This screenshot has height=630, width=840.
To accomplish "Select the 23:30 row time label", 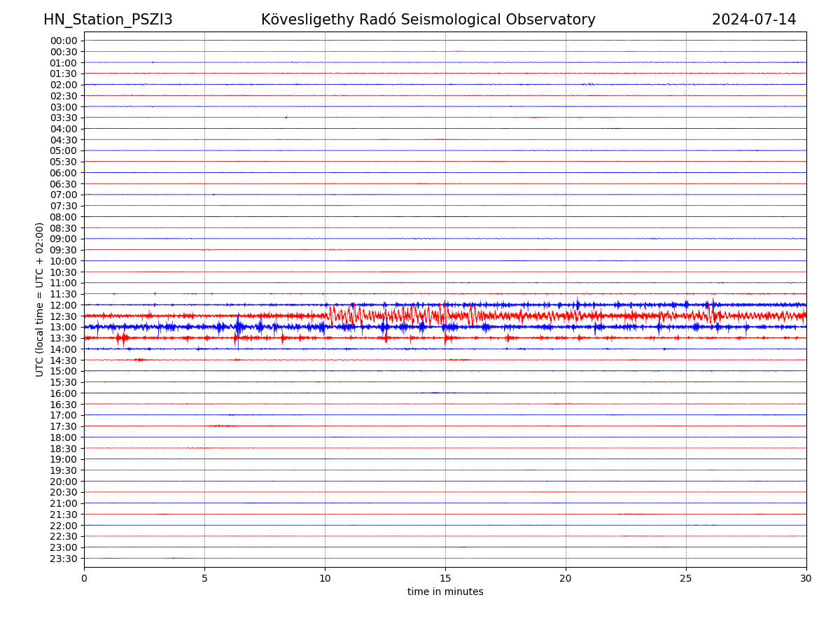I will point(63,559).
